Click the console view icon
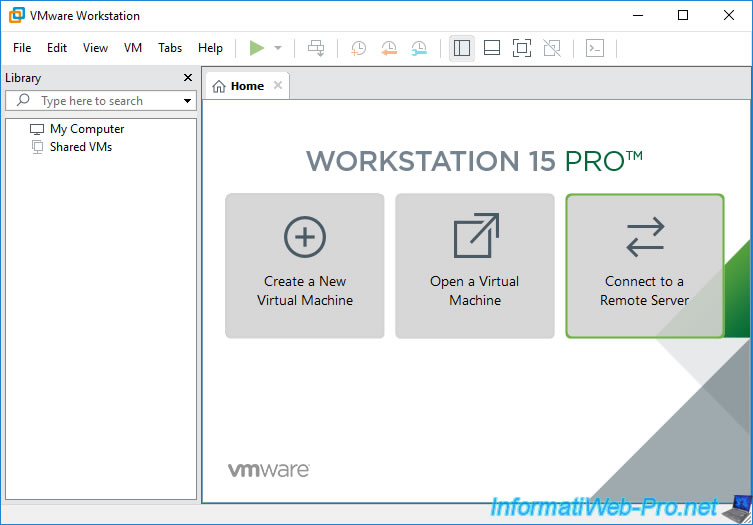Image resolution: width=753 pixels, height=525 pixels. click(595, 48)
